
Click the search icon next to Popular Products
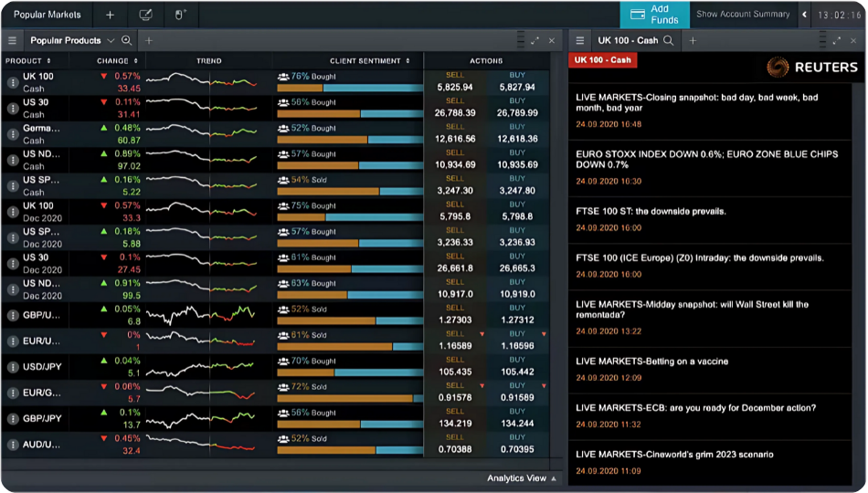tap(126, 41)
